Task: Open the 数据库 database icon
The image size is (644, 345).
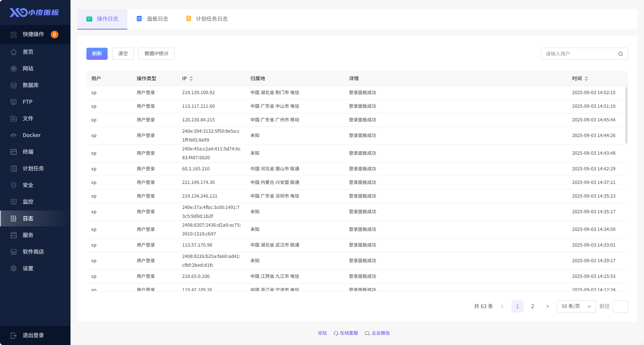Action: pyautogui.click(x=14, y=85)
